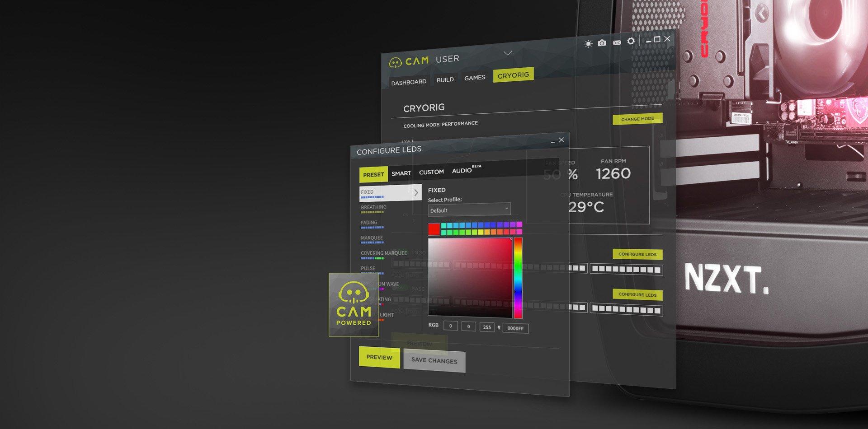This screenshot has width=868, height=429.
Task: Click the SAVE CHANGES button
Action: coord(434,361)
